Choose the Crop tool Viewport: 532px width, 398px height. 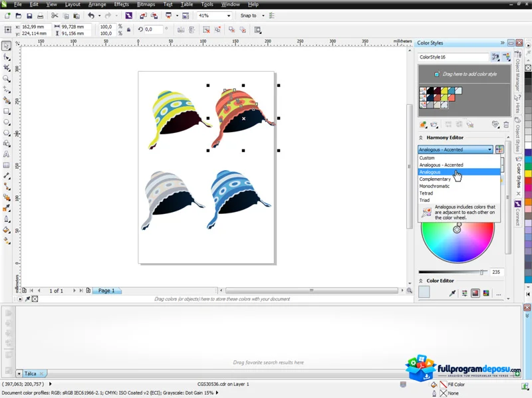coord(6,68)
